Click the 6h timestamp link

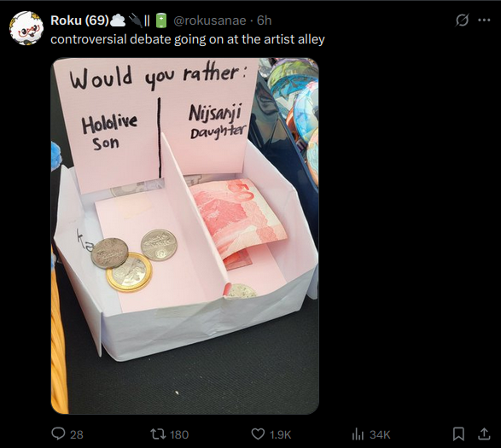point(265,20)
